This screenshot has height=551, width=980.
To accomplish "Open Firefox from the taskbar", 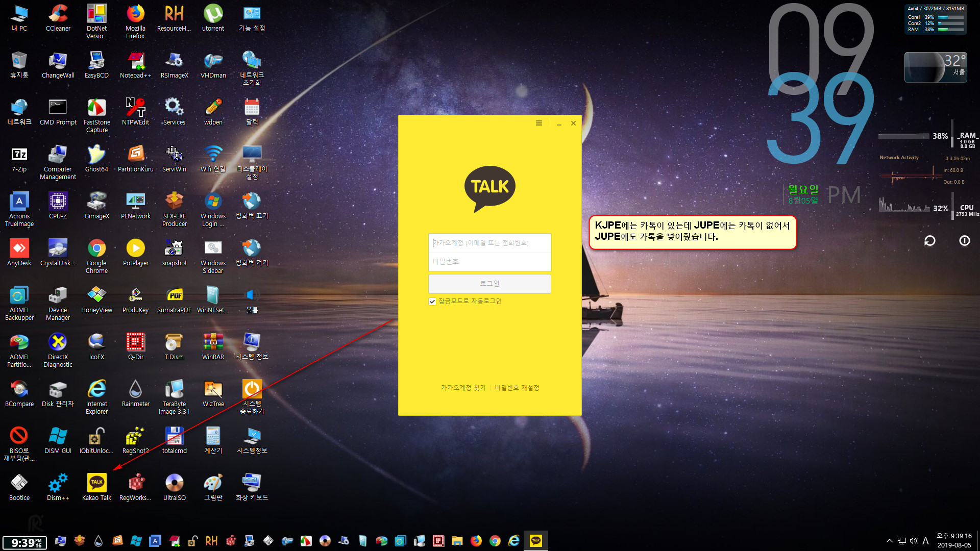I will (476, 541).
